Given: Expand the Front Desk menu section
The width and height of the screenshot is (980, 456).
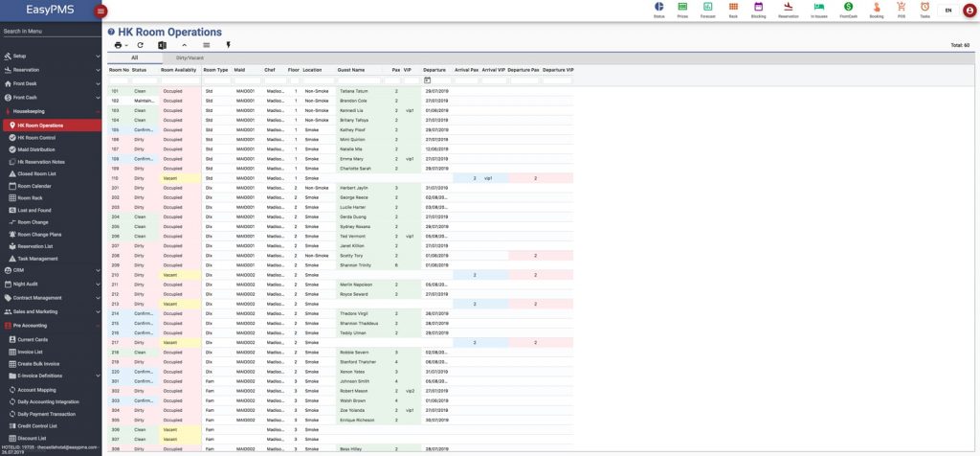Looking at the screenshot, I should point(51,83).
